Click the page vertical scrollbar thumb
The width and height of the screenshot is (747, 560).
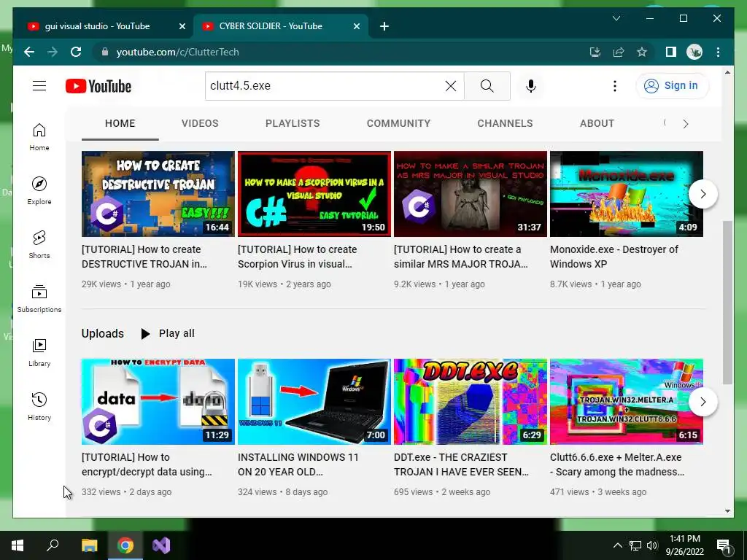pos(727,302)
